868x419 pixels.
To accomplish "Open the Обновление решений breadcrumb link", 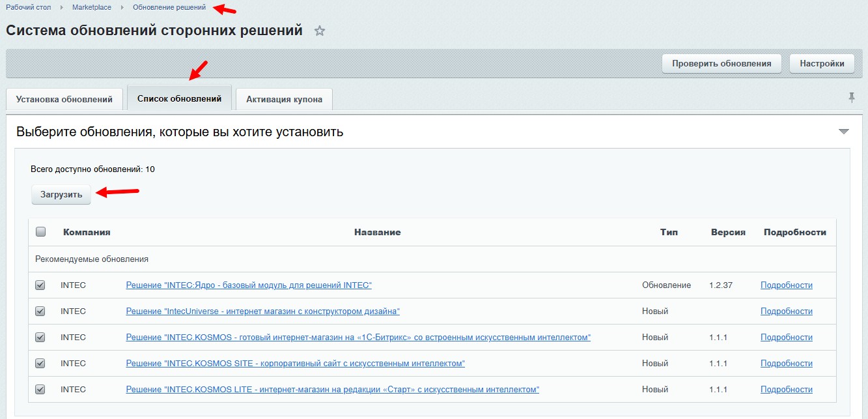I will 169,7.
